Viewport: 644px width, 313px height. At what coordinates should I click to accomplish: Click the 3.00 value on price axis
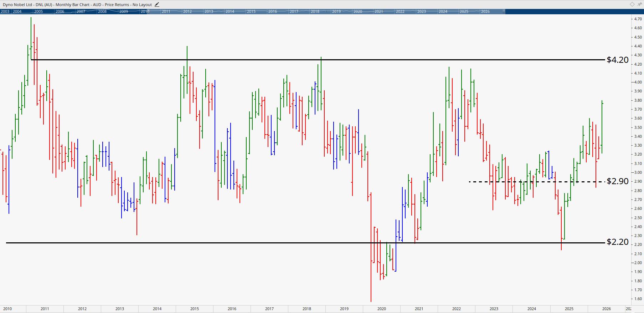[638, 172]
